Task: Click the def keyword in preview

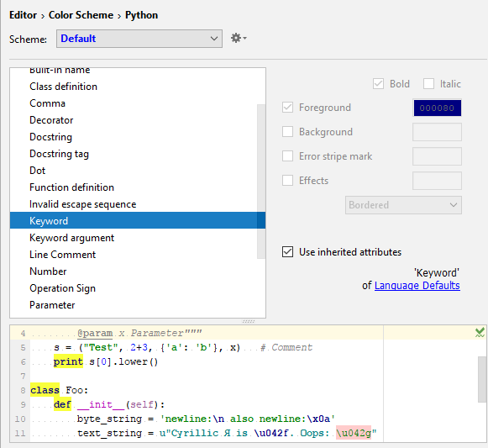Action: click(x=62, y=404)
